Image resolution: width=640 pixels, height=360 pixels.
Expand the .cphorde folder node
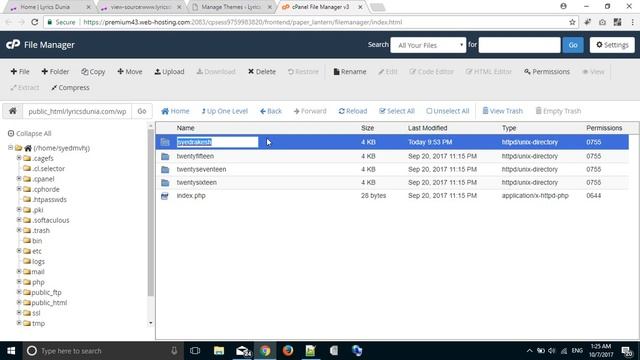(x=19, y=189)
